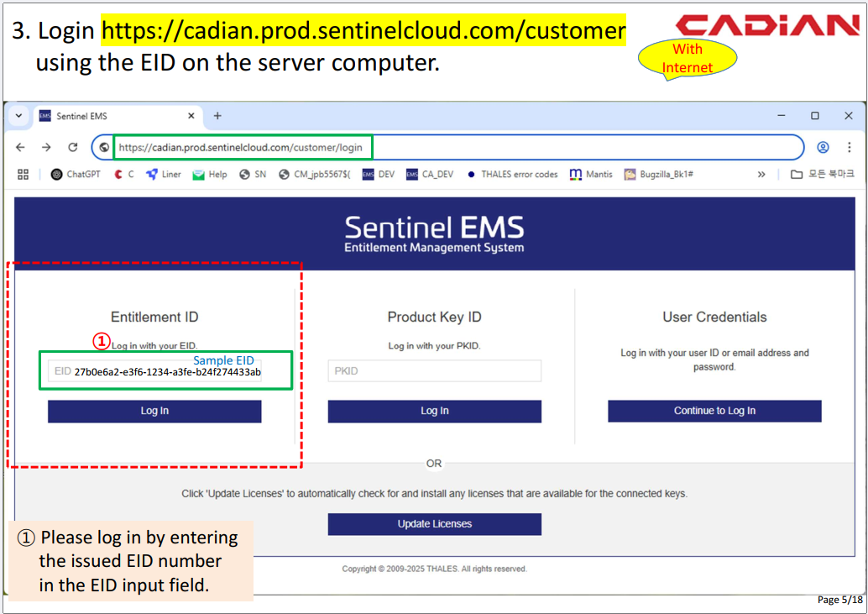Viewport: 868px width, 614px height.
Task: Reload the Sentinel EMS page
Action: [73, 147]
